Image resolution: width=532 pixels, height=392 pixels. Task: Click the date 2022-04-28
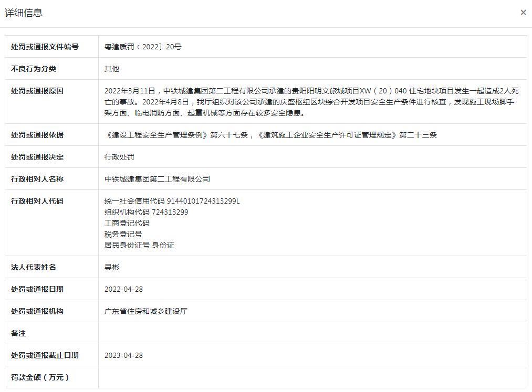123,289
